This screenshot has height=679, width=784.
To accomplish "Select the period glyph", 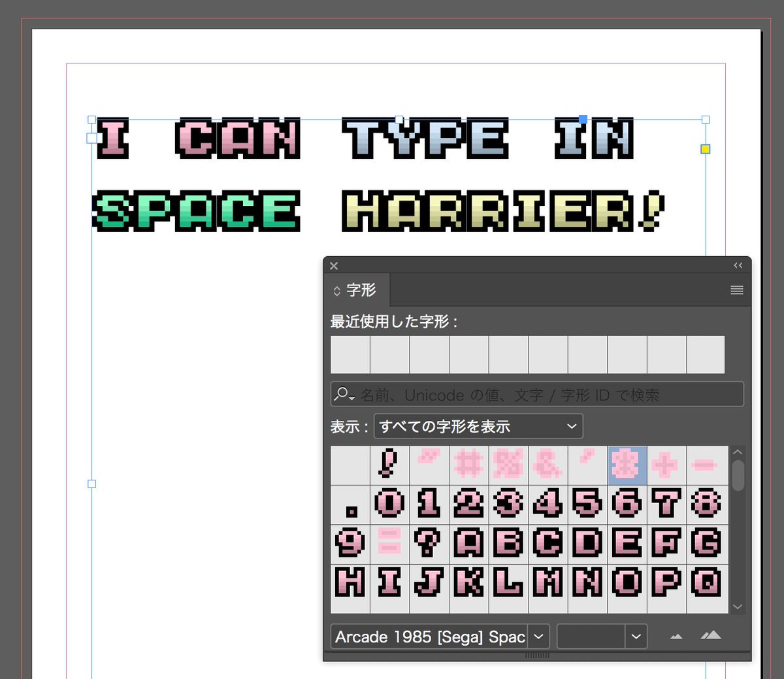I will (350, 505).
